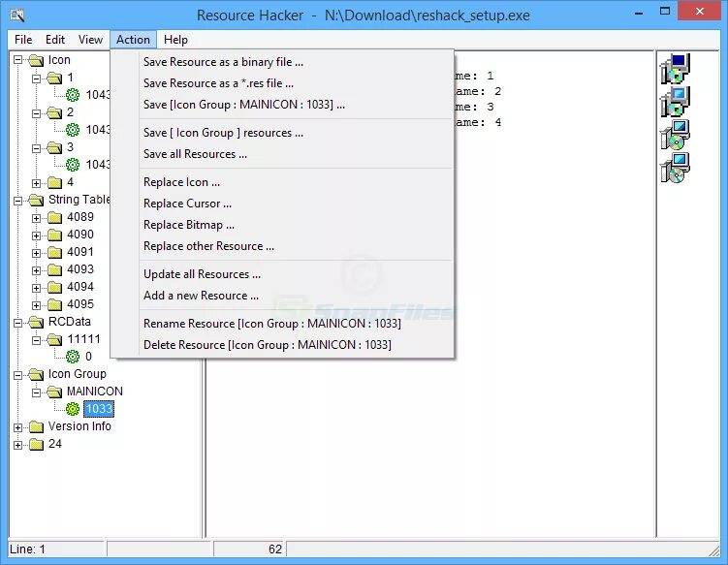Expand the 24 resource node
The image size is (728, 565).
pyautogui.click(x=17, y=445)
